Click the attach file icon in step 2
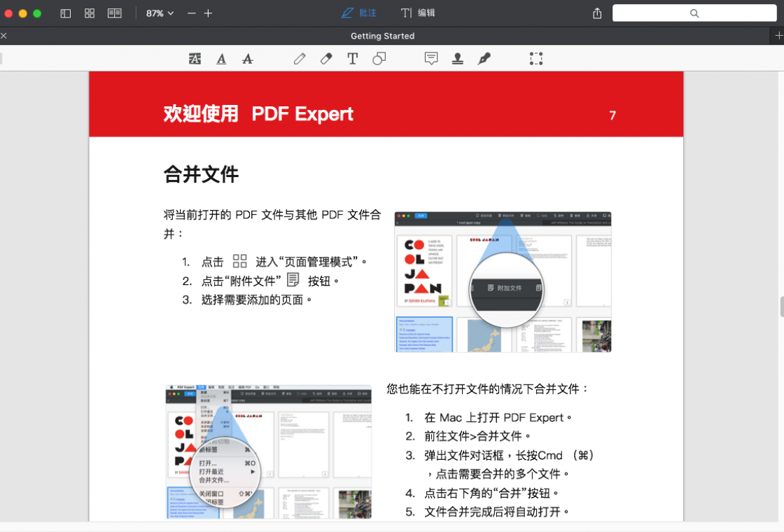Viewport: 784px width, 532px height. point(293,280)
